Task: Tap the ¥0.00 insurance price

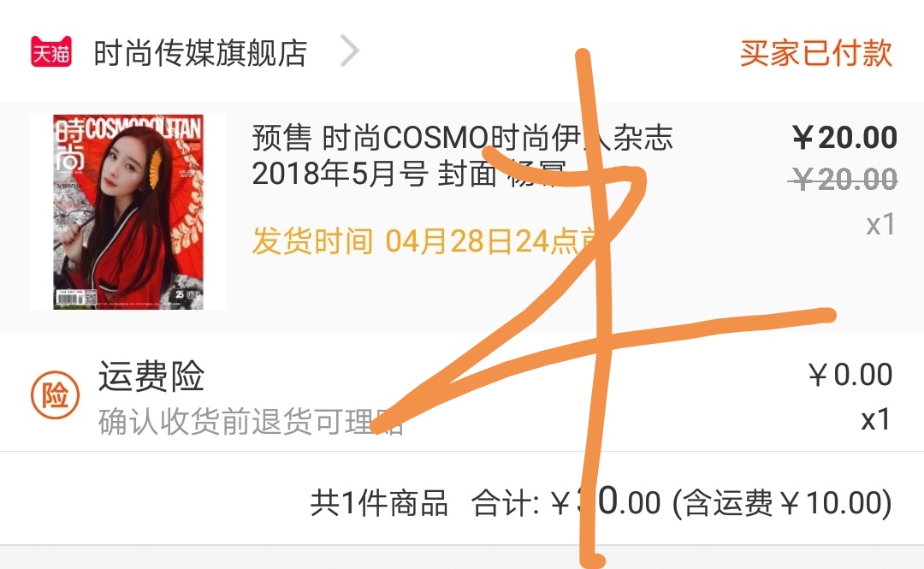Action: tap(850, 375)
